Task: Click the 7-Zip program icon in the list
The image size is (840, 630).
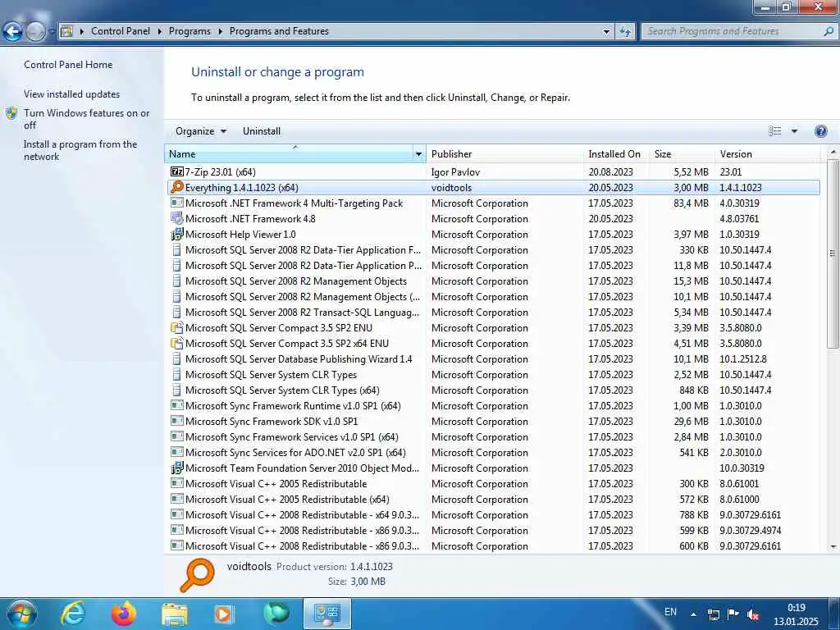Action: point(177,172)
